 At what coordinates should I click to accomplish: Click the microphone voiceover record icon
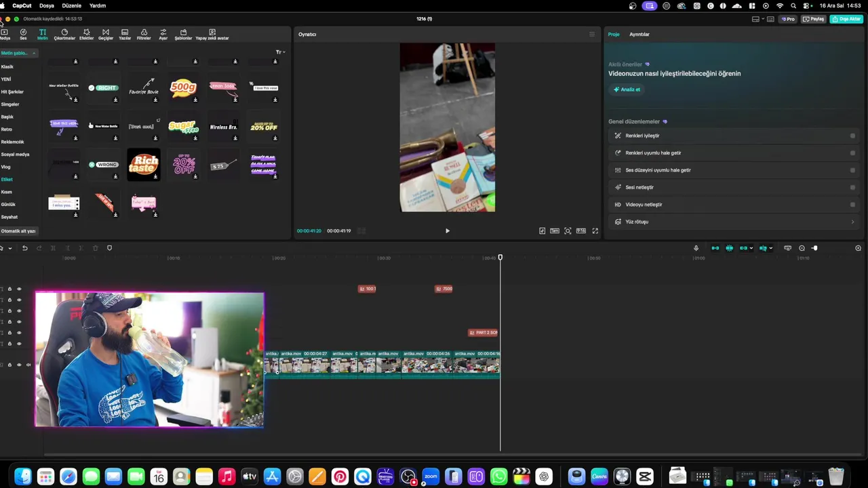(696, 248)
